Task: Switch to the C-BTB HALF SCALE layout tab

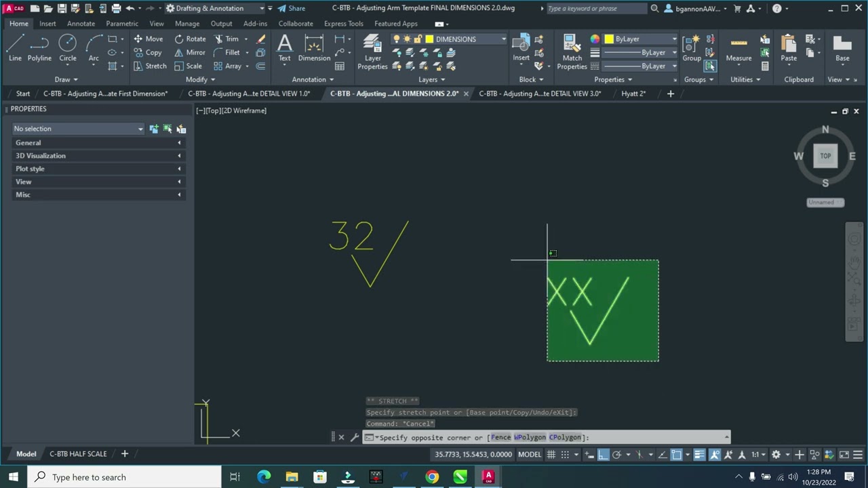Action: [x=78, y=453]
